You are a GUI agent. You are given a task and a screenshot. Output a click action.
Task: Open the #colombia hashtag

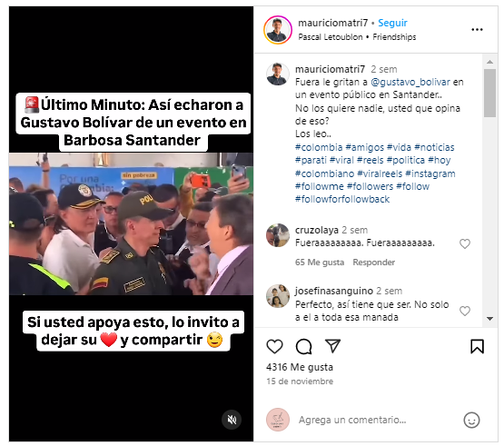tap(319, 147)
